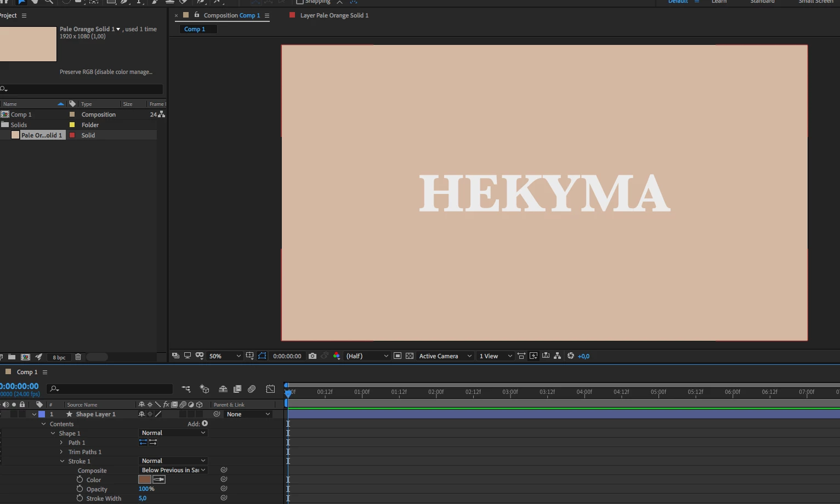Open the Graph Editor
Screen dimensions: 840x504
[270, 389]
